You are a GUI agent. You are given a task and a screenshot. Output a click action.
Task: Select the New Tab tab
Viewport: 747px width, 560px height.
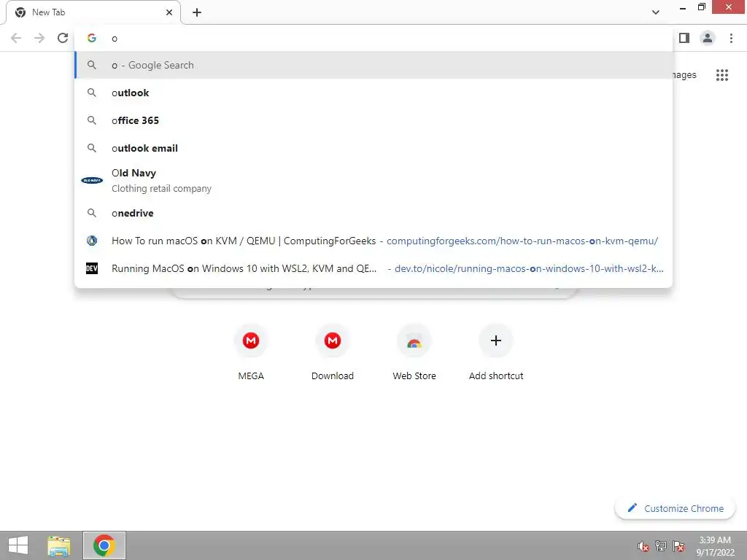pos(93,12)
